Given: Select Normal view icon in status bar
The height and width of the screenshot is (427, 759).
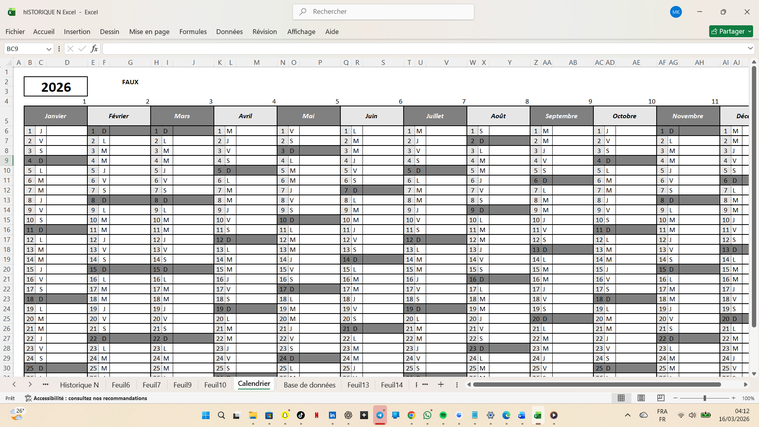Looking at the screenshot, I should [621, 398].
